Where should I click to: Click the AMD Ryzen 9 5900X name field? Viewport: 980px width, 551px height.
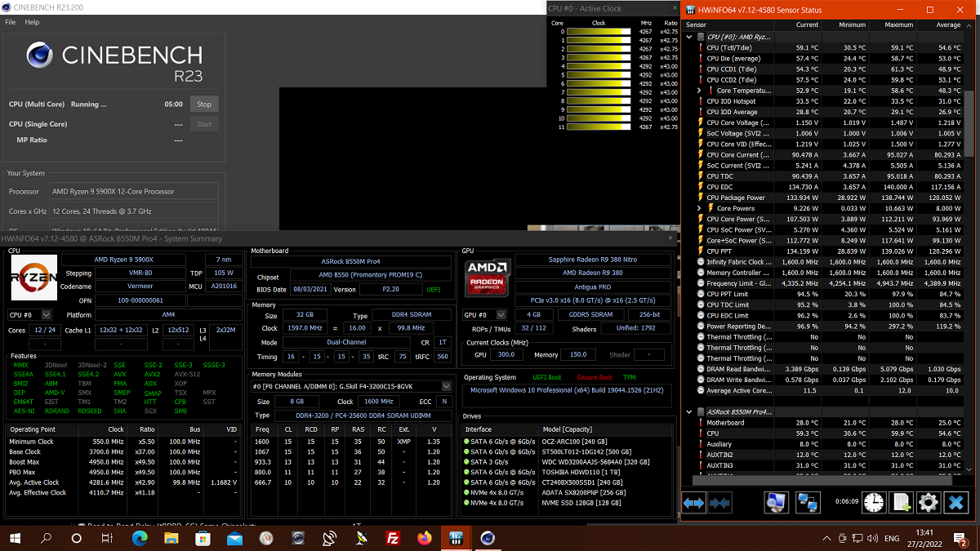[124, 260]
